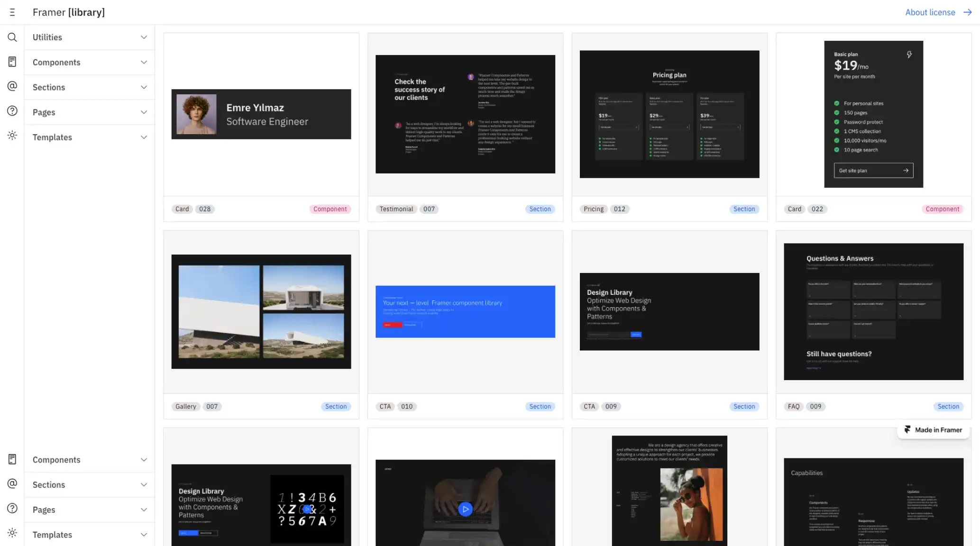
Task: Click the "Gallery" tag label
Action: pos(185,407)
